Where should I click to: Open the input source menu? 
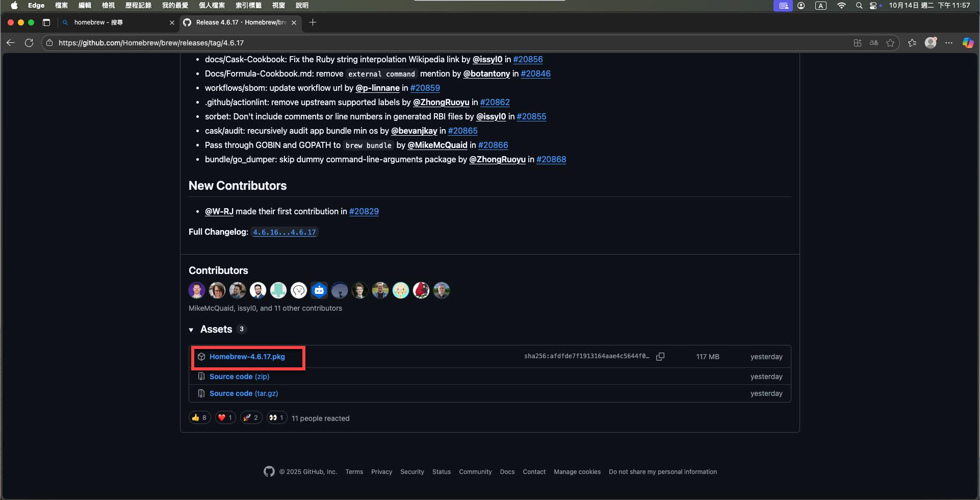coord(820,6)
